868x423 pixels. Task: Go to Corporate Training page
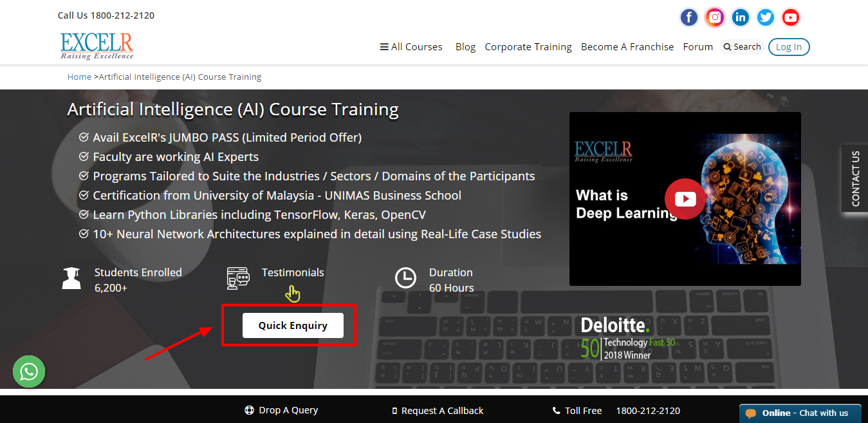528,47
